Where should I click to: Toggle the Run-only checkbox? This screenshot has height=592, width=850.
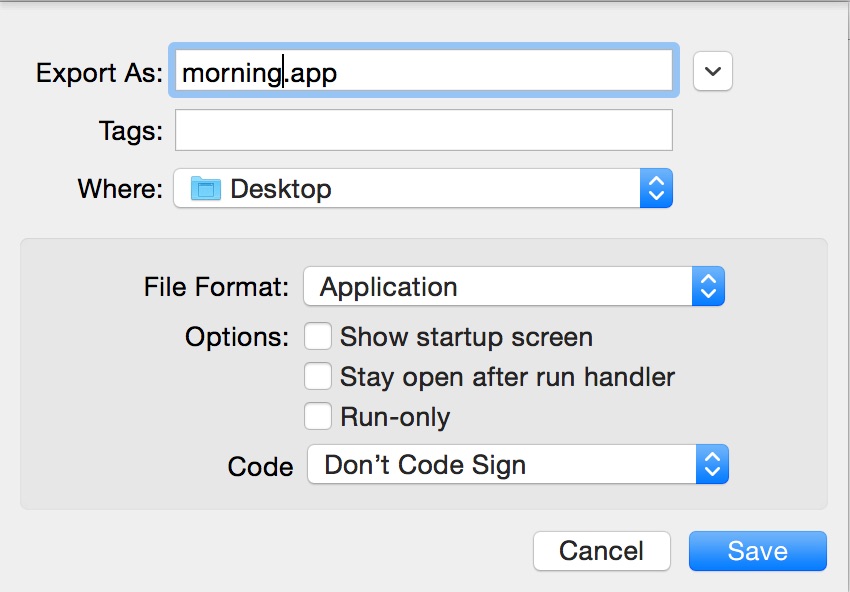(x=318, y=416)
